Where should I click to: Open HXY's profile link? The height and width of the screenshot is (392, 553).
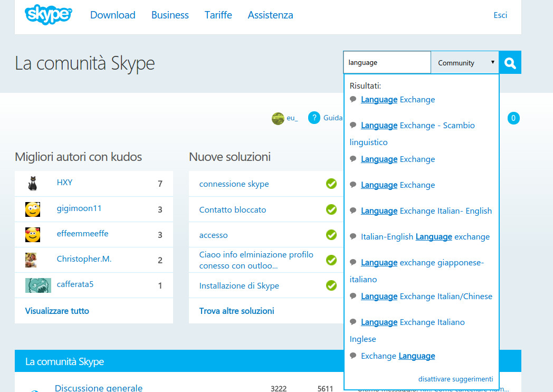click(x=64, y=182)
